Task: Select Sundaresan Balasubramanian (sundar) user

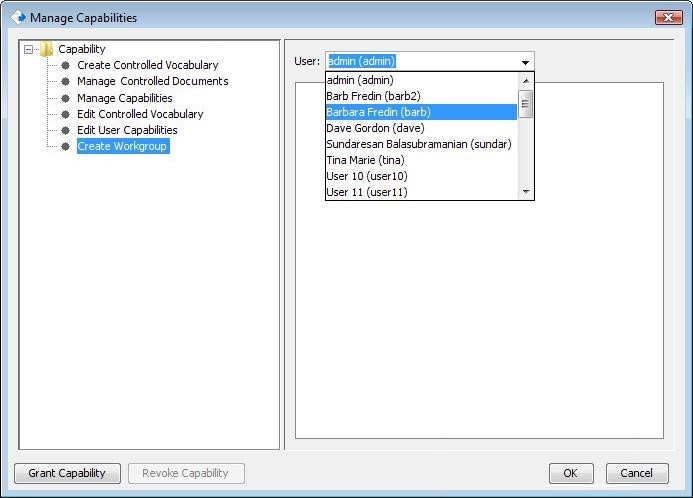Action: (x=418, y=144)
